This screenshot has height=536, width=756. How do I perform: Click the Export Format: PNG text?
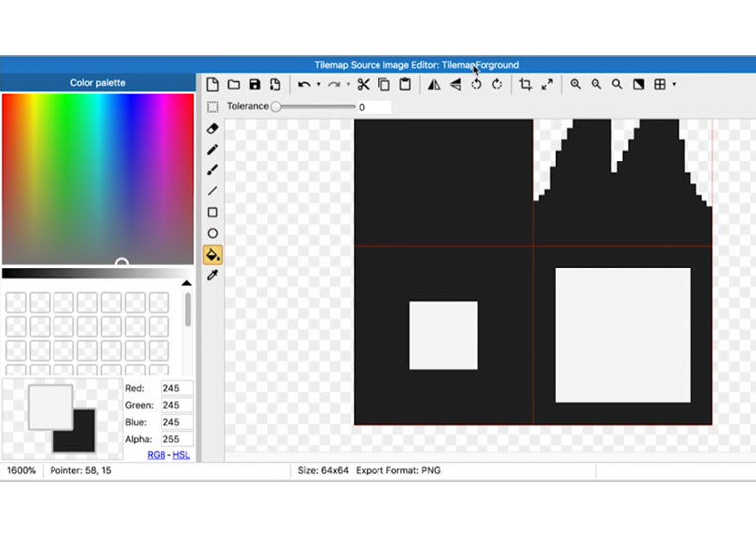pyautogui.click(x=398, y=470)
